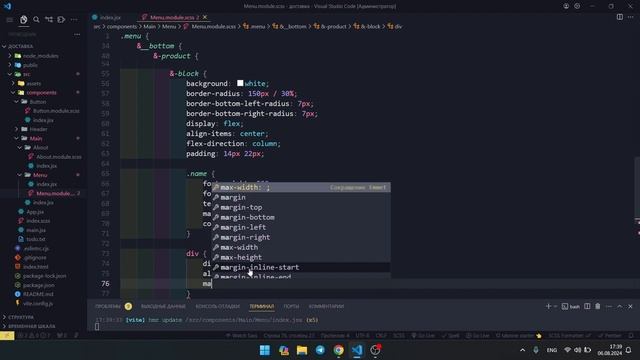
Task: Open the Windows Start menu
Action: (264, 350)
